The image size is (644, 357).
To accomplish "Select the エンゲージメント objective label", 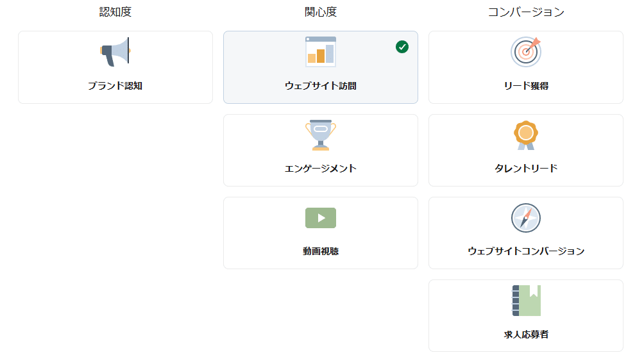I will click(321, 168).
